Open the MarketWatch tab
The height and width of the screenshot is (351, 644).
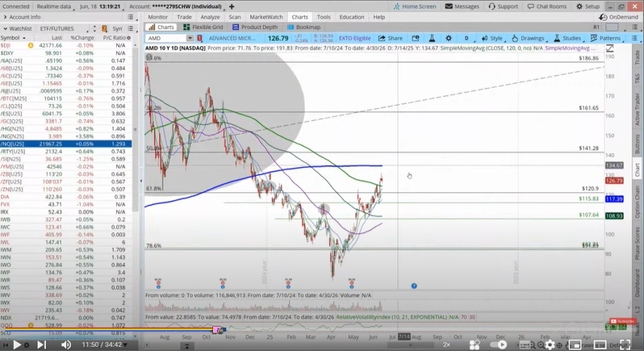(x=266, y=17)
